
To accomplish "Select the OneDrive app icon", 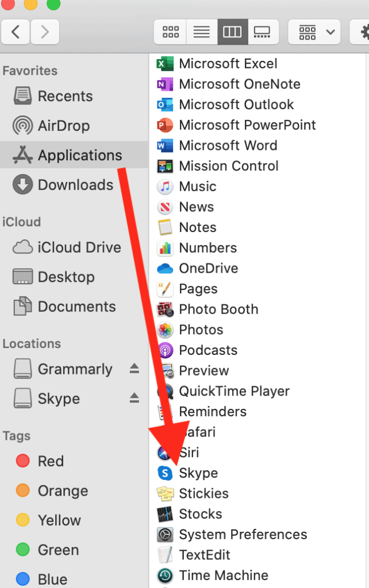I will click(x=165, y=269).
